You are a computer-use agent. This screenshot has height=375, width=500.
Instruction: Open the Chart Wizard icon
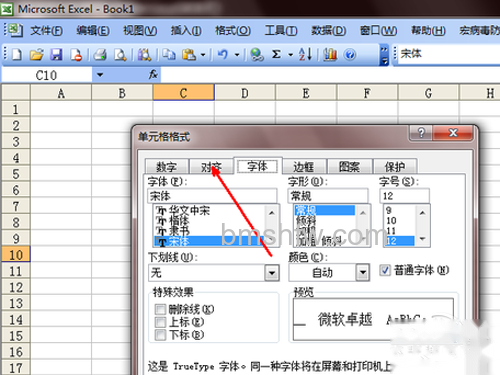tap(330, 54)
